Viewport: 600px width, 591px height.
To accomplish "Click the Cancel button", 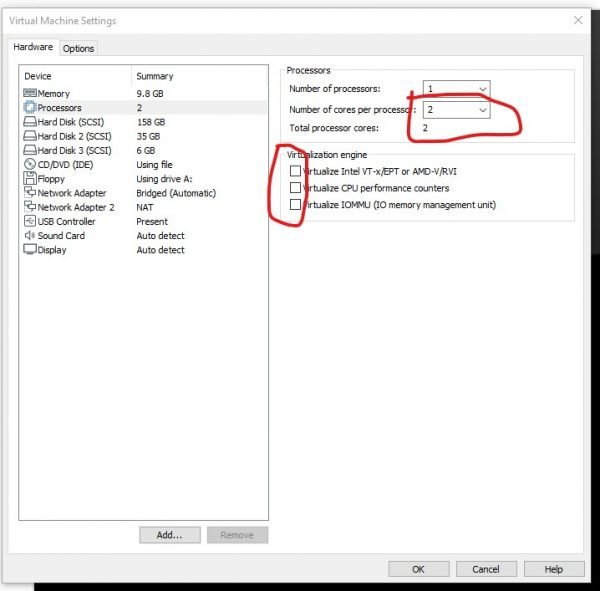I will pos(486,569).
